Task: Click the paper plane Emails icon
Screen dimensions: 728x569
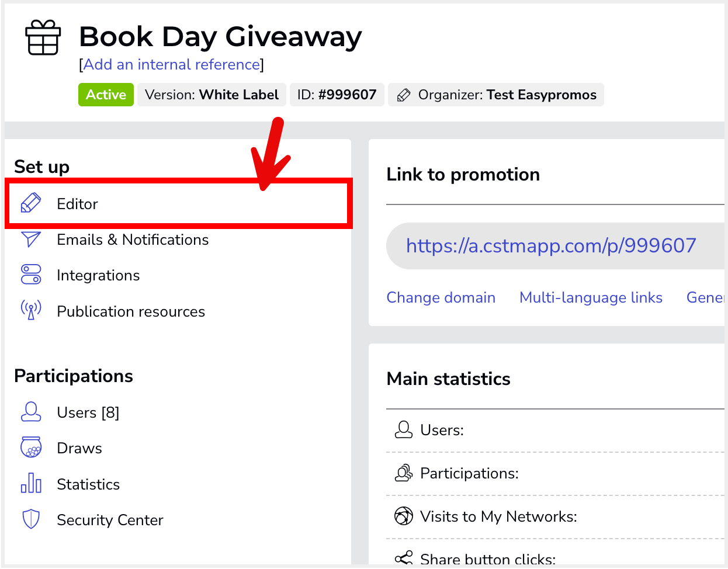Action: tap(31, 240)
